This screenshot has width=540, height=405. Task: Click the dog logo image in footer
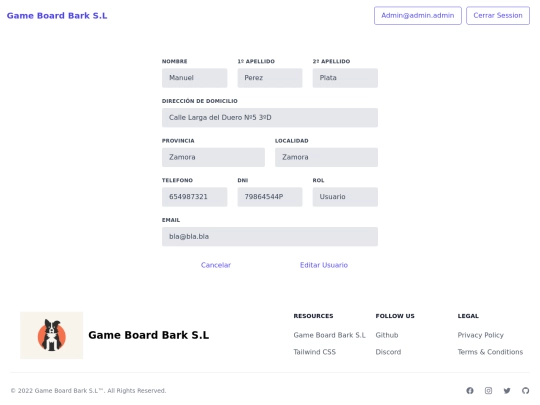[x=52, y=335]
